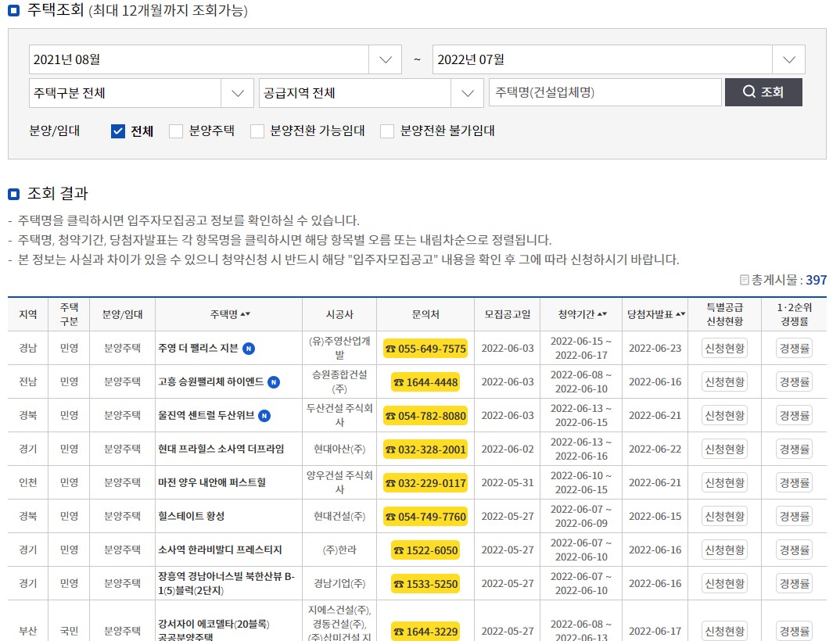Call phone number 1533-5250
840x641 pixels.
pos(425,584)
